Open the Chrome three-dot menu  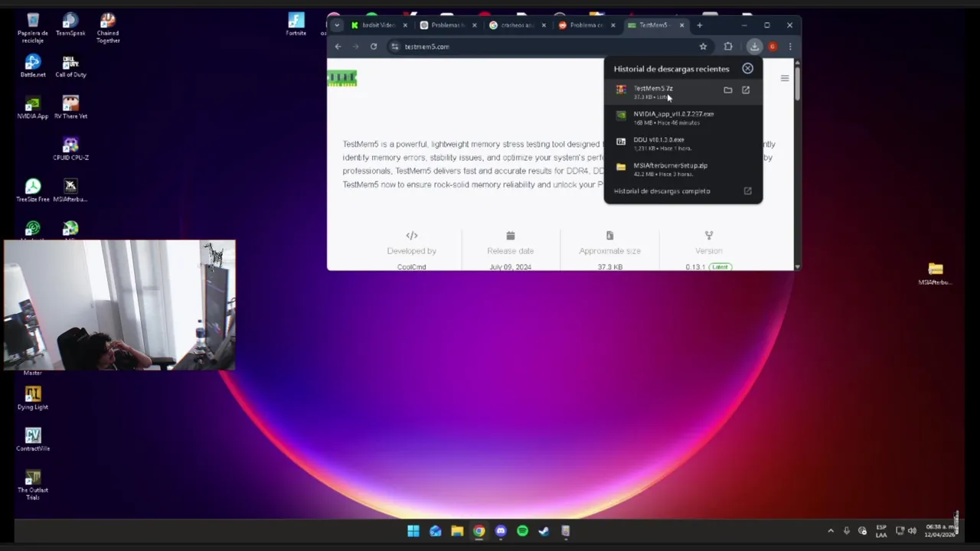click(790, 47)
